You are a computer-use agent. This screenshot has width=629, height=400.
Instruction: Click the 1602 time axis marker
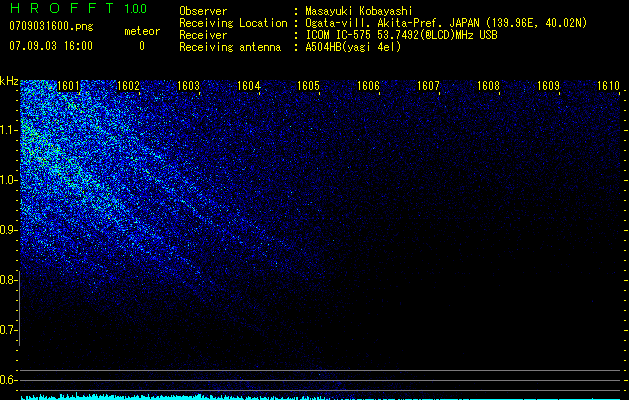tap(128, 86)
